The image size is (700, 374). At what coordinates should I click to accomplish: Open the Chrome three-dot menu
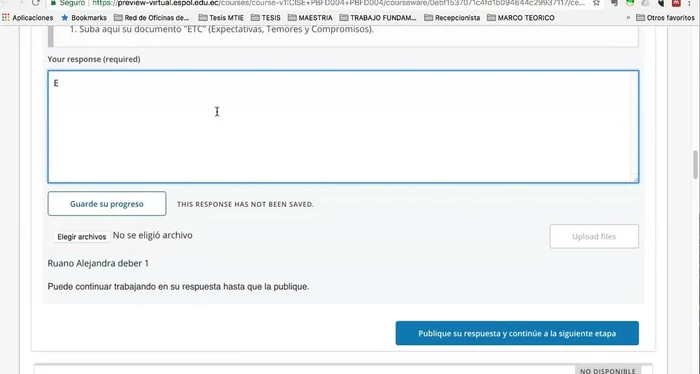tap(690, 3)
